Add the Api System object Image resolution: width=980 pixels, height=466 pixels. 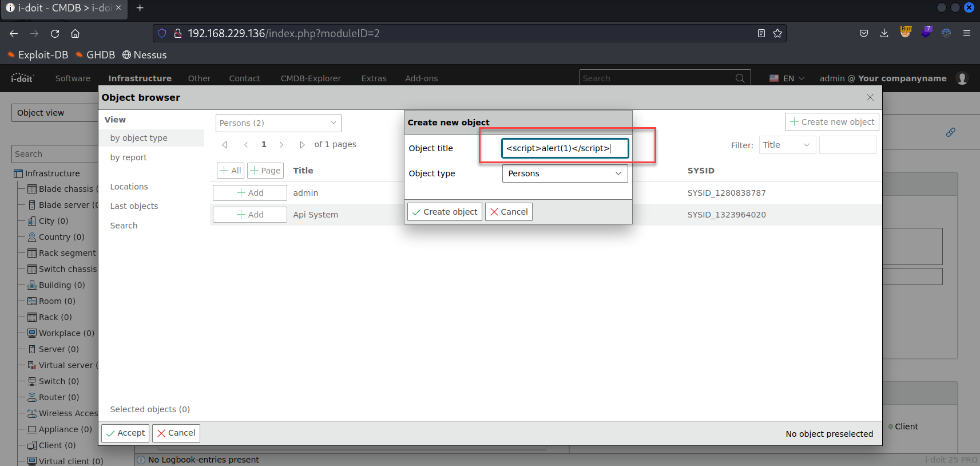(250, 215)
